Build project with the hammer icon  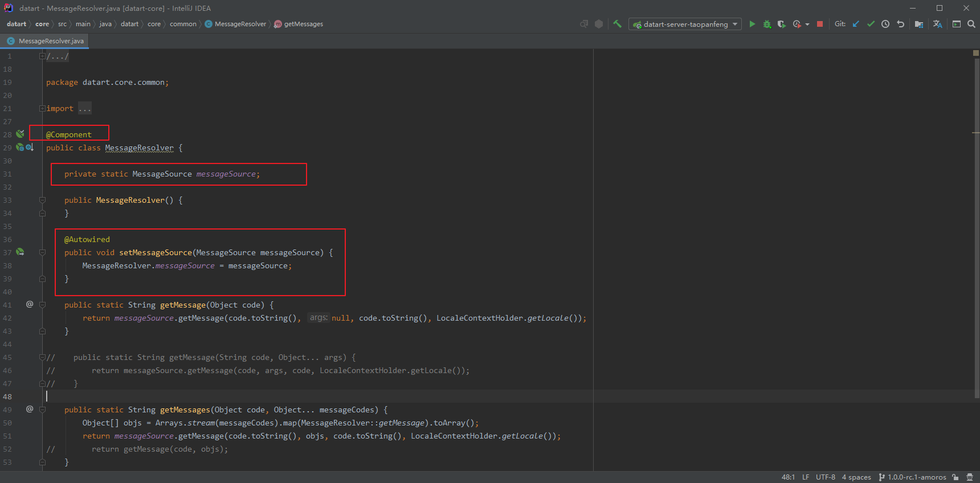pos(617,24)
